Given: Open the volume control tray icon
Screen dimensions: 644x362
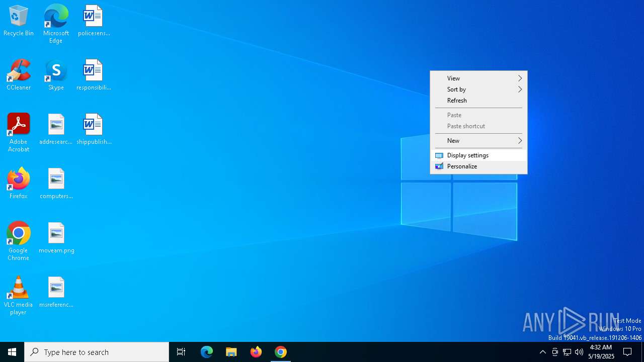Looking at the screenshot, I should click(x=579, y=352).
